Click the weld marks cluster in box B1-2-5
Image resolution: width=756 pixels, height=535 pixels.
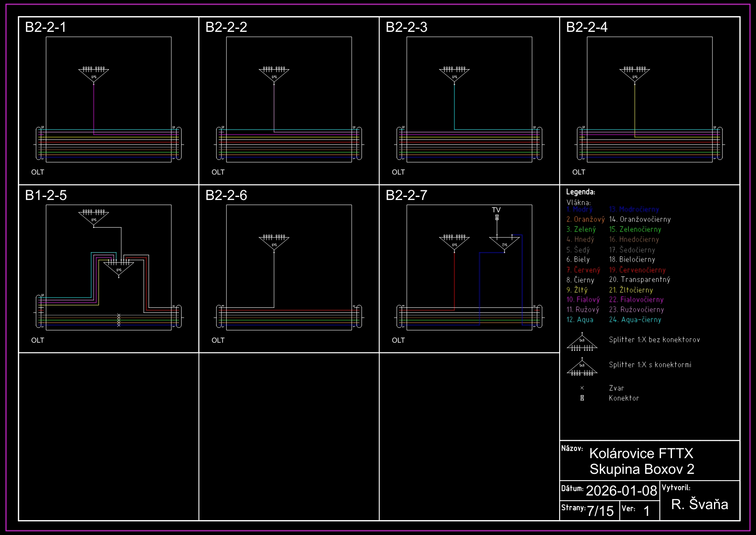(119, 320)
